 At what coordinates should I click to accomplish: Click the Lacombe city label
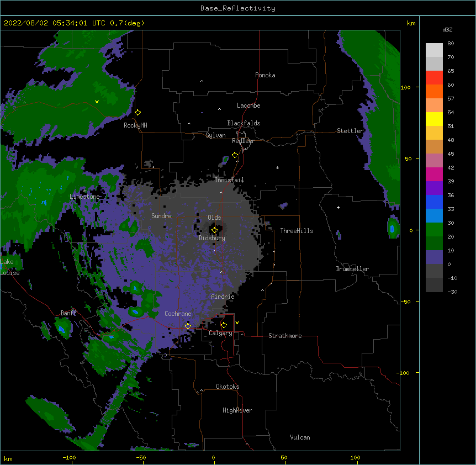point(248,105)
